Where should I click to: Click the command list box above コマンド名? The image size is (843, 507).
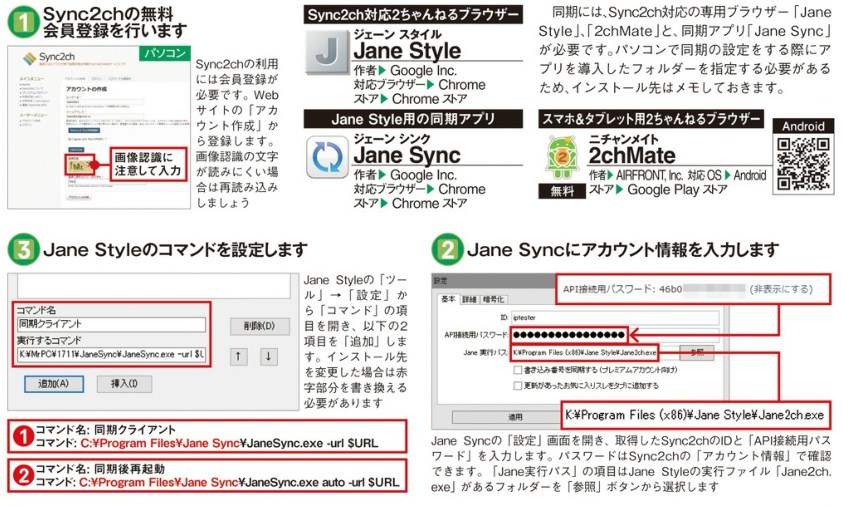click(154, 285)
